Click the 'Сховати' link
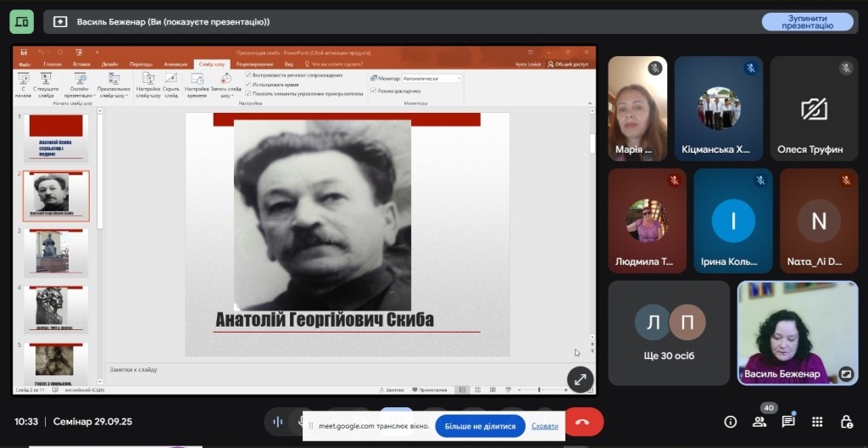868x448 pixels. point(545,426)
